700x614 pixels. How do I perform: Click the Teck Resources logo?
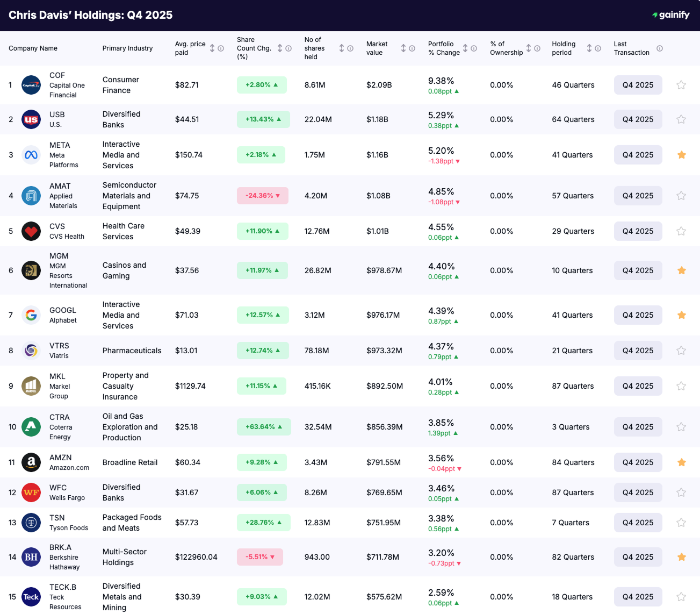tap(31, 597)
